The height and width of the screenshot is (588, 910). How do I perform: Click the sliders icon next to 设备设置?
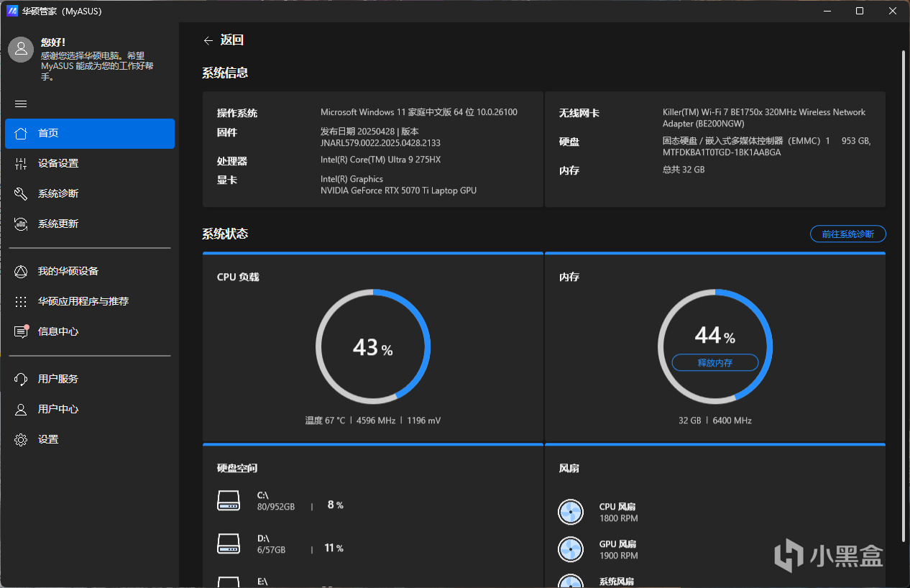click(21, 163)
